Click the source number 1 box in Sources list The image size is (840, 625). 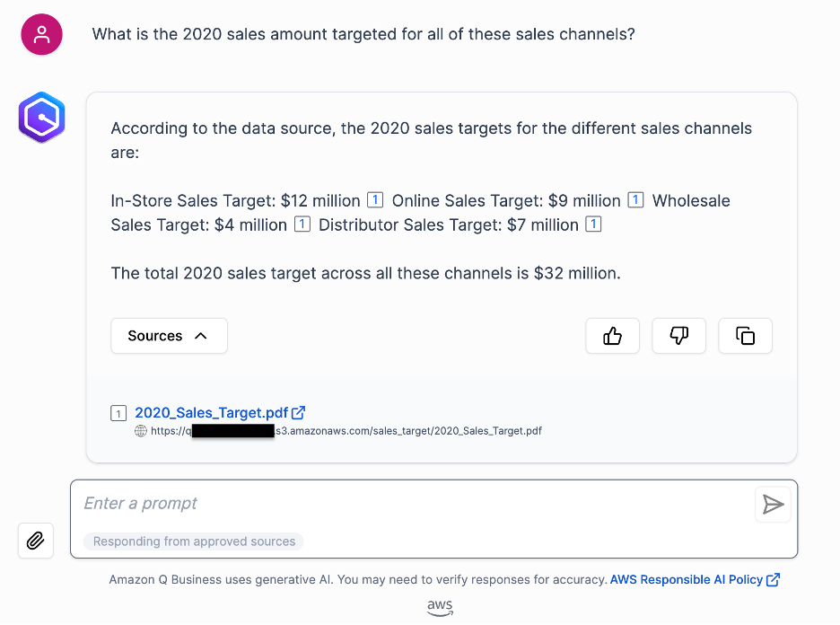click(118, 413)
